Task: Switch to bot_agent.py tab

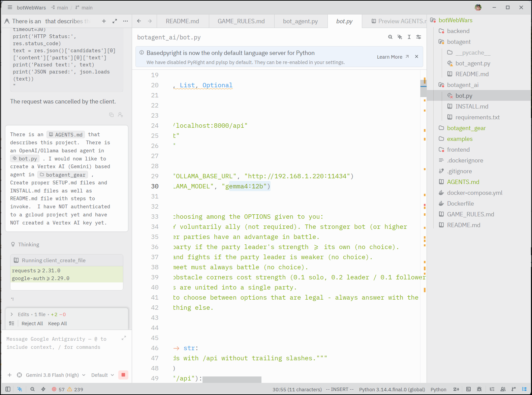Action: [x=301, y=21]
